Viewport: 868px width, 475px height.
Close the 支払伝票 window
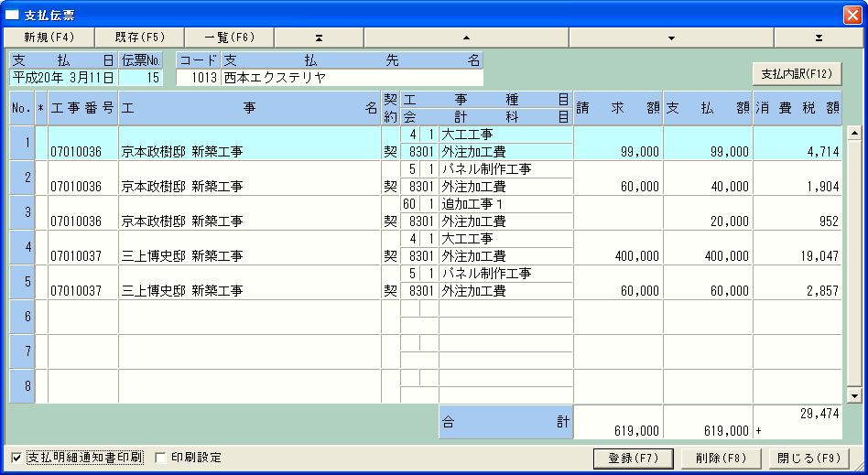point(852,15)
